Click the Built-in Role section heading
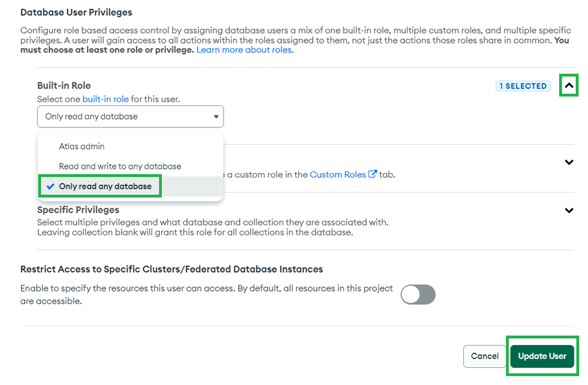This screenshot has width=588, height=385. tap(64, 85)
